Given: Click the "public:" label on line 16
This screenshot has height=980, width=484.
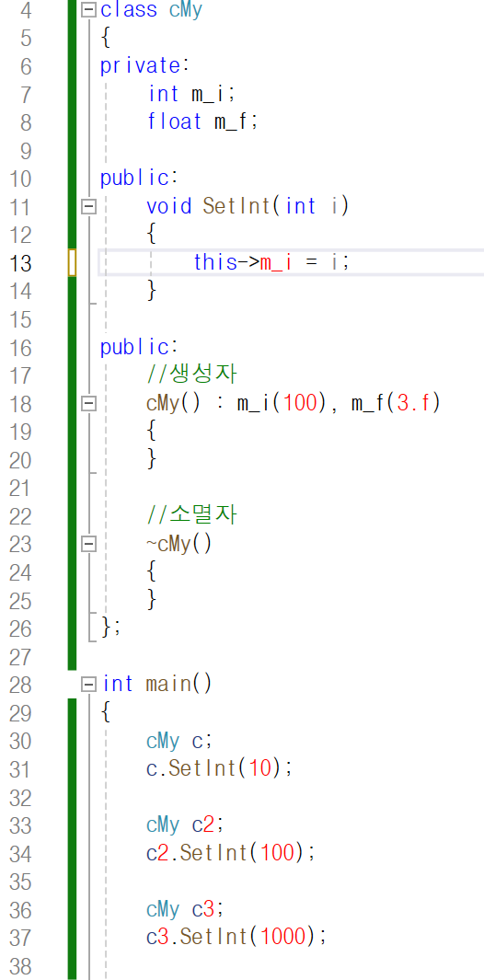Looking at the screenshot, I should pos(140,348).
